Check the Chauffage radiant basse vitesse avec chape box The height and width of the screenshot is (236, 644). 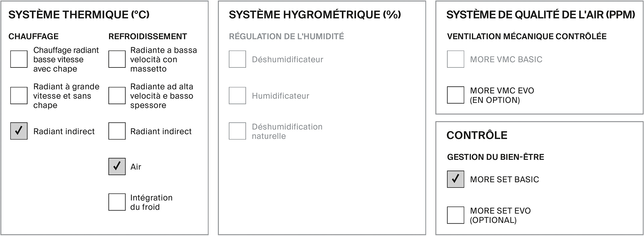(x=19, y=59)
